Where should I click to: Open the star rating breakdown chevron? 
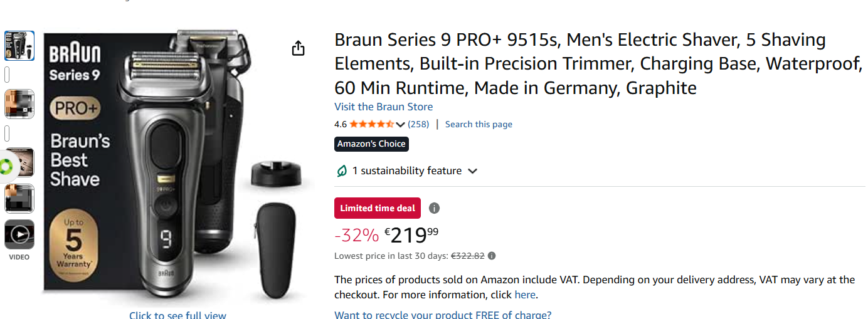(x=401, y=125)
